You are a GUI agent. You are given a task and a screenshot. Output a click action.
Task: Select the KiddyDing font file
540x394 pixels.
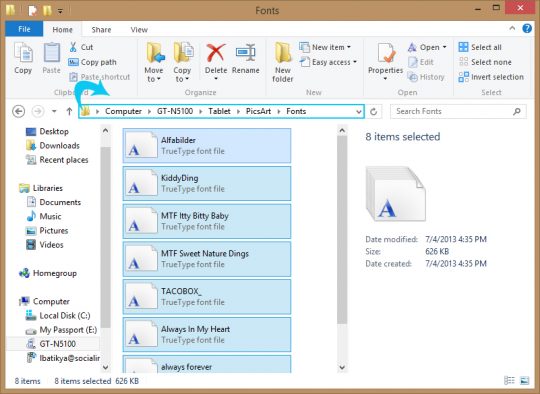pos(207,184)
